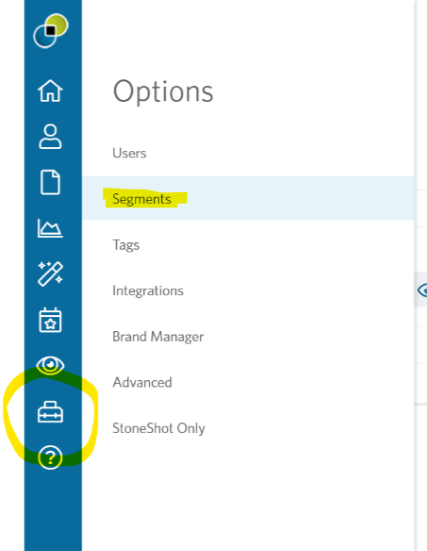Viewport: 427px width, 551px height.
Task: Open Advanced option
Action: [x=142, y=382]
